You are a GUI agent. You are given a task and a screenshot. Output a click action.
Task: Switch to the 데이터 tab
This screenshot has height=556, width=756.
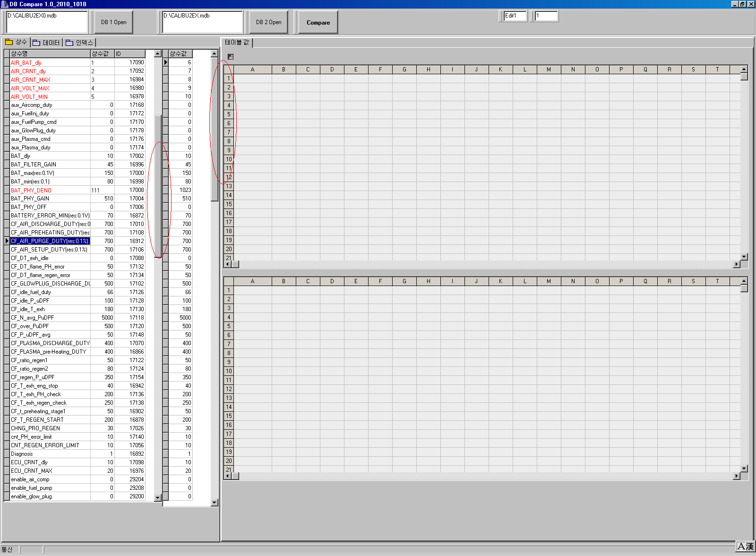[47, 43]
